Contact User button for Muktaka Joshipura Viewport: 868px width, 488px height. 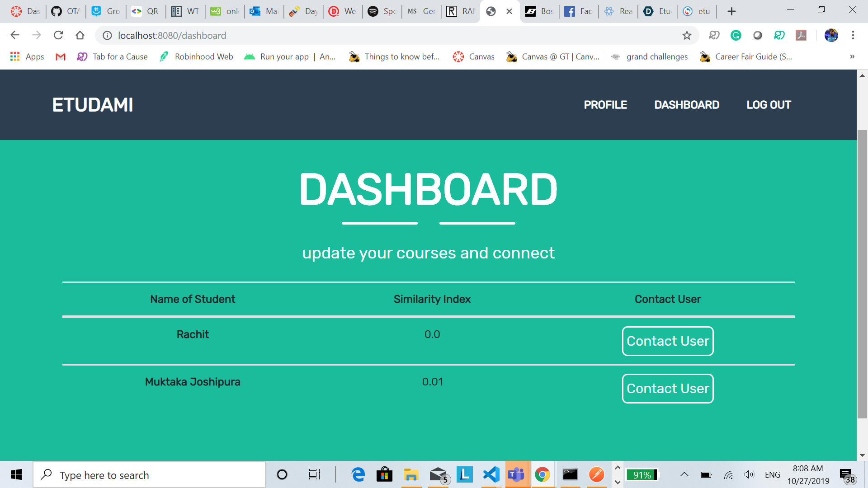(667, 389)
